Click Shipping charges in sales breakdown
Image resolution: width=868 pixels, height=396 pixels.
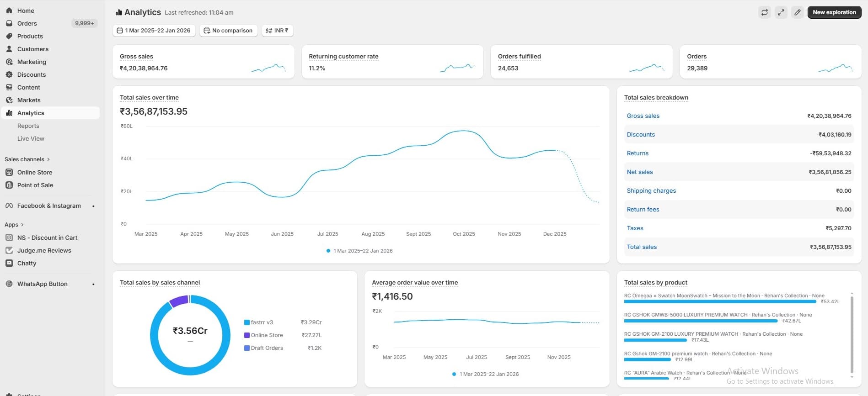(651, 191)
